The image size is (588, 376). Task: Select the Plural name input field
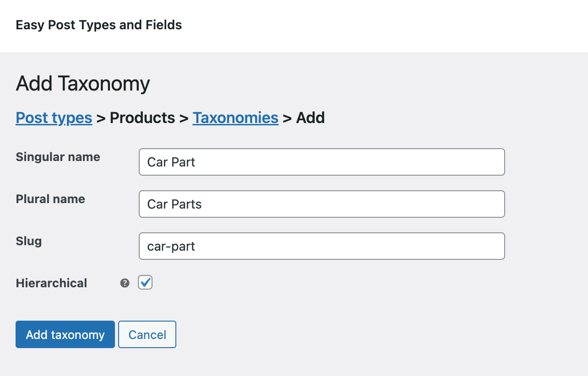(x=321, y=204)
